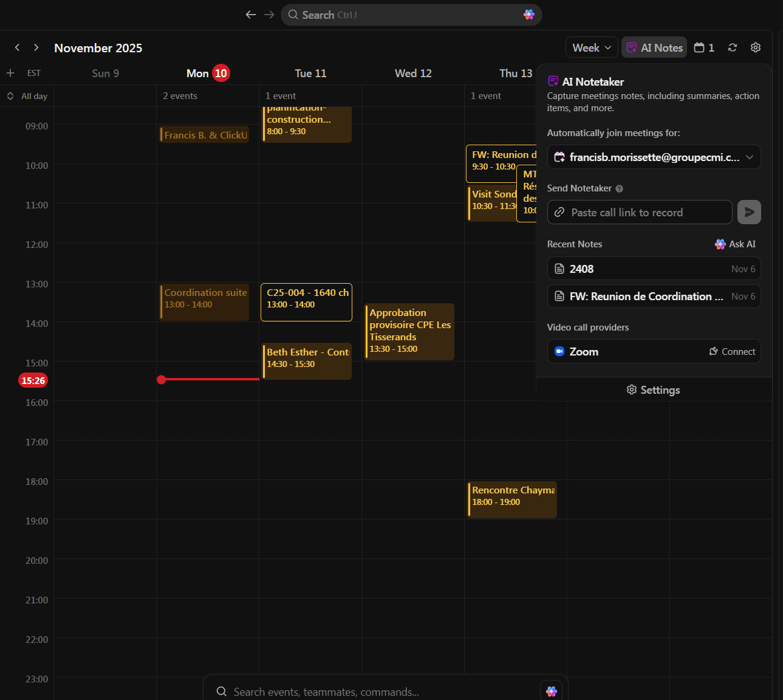Open the 2408 recent note
This screenshot has width=783, height=700.
tap(654, 269)
